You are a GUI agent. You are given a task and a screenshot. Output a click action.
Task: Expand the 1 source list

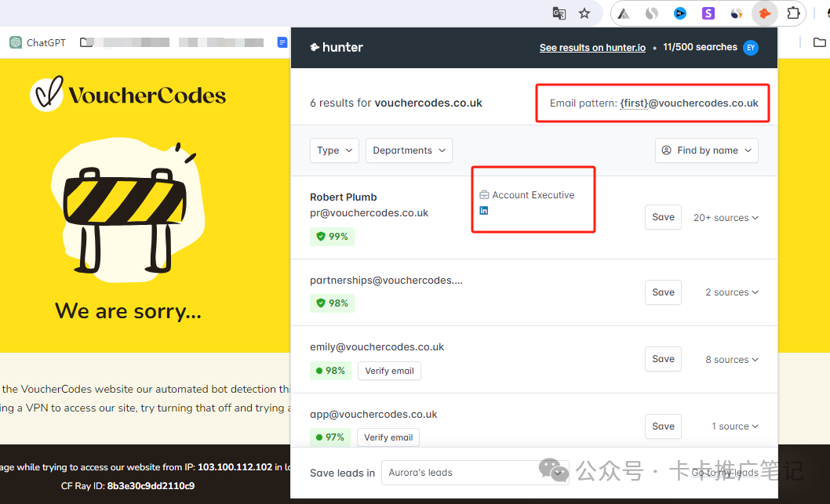pyautogui.click(x=735, y=426)
